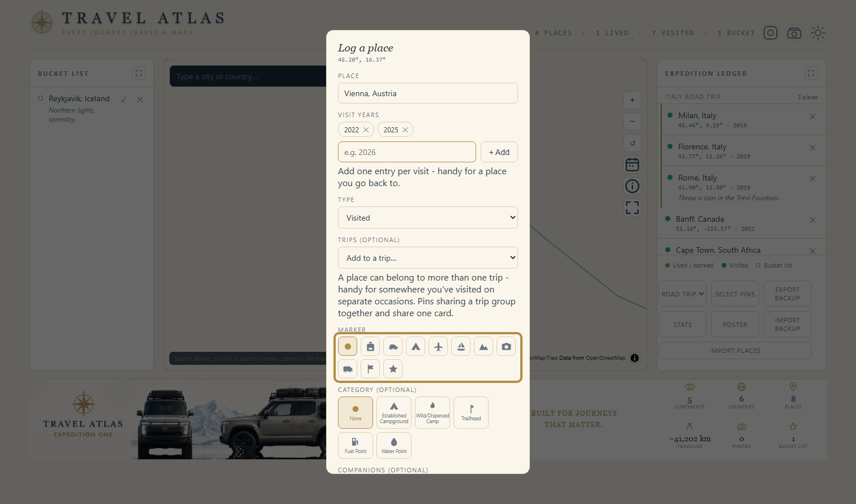Open the Add to a trip dropdown
Viewport: 856px width, 504px height.
point(428,258)
